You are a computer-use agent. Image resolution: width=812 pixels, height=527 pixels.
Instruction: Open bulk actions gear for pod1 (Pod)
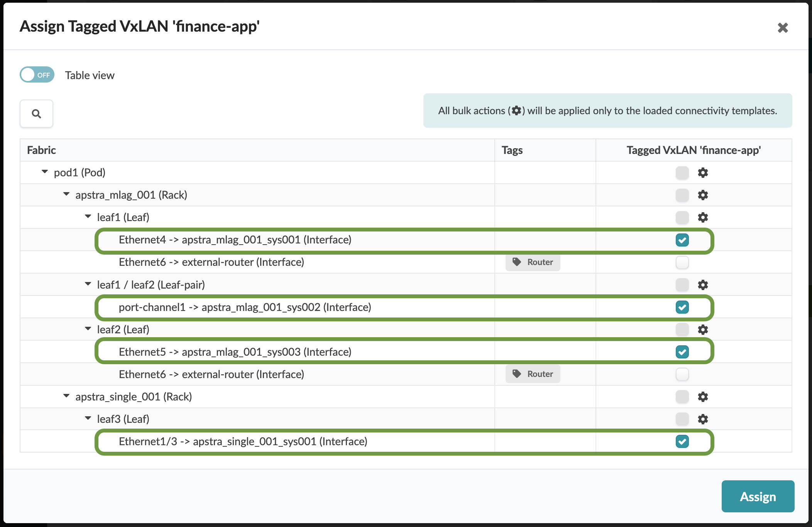(x=703, y=172)
